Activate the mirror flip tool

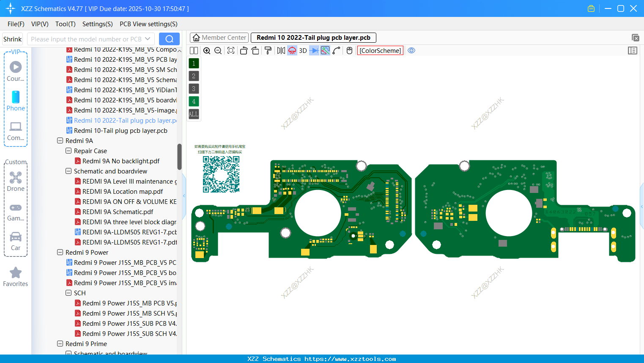point(281,50)
